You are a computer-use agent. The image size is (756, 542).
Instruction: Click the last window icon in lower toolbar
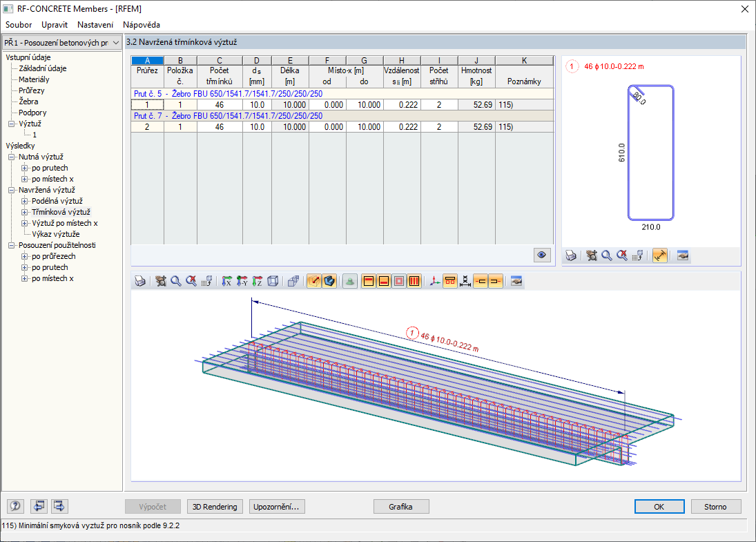point(516,281)
